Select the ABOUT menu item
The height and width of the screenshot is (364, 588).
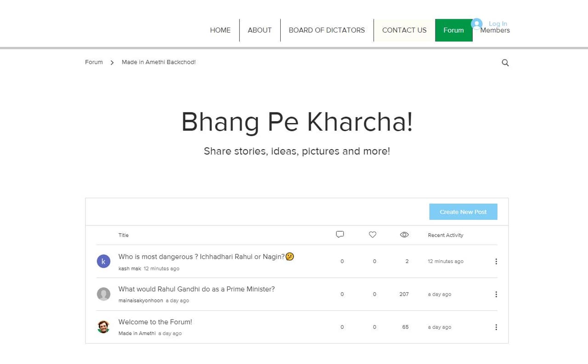click(x=260, y=30)
